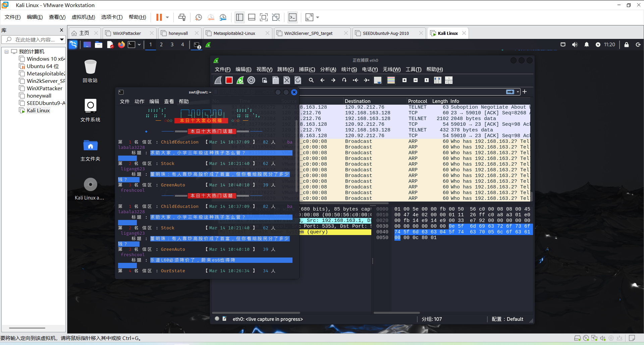This screenshot has height=345, width=644.
Task: Open Wireshark 统计(S) menu
Action: click(x=349, y=69)
